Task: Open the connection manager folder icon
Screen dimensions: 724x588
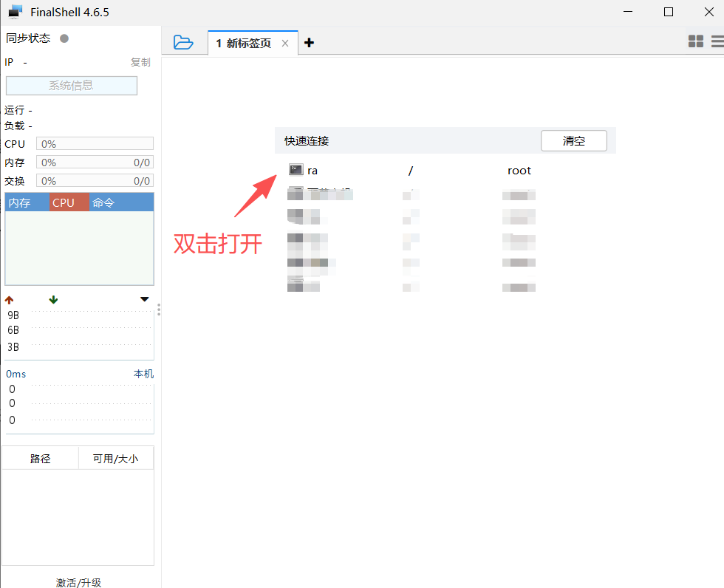Action: click(184, 42)
